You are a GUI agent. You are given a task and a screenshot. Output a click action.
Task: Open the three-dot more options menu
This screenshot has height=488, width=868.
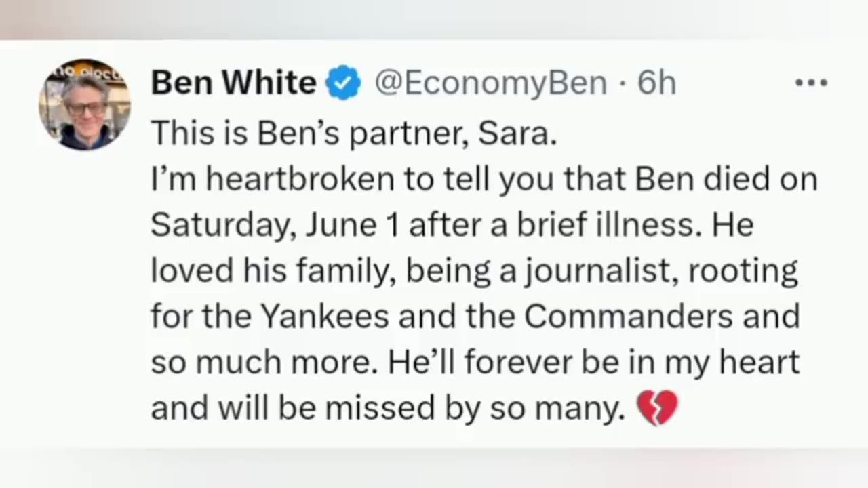(811, 83)
